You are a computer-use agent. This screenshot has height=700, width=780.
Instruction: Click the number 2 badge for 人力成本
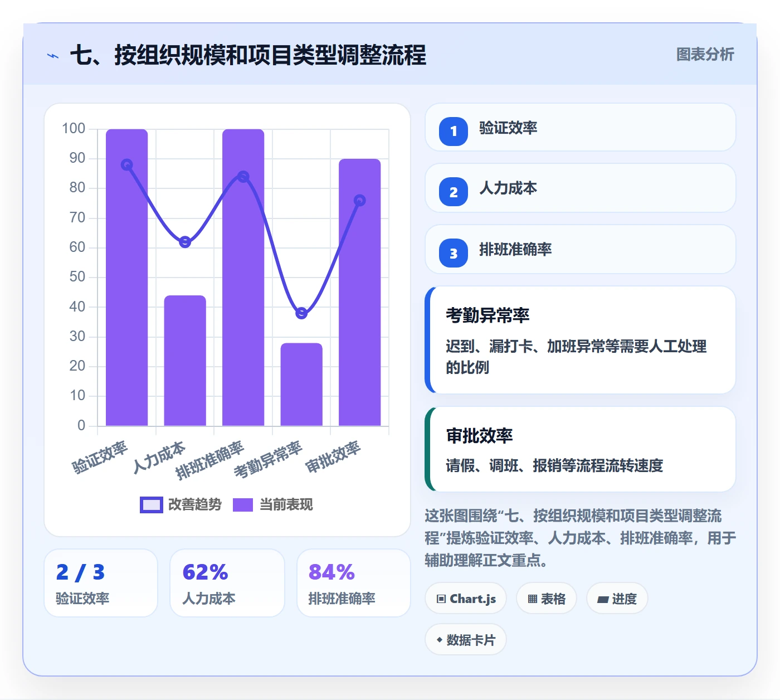pos(454,192)
